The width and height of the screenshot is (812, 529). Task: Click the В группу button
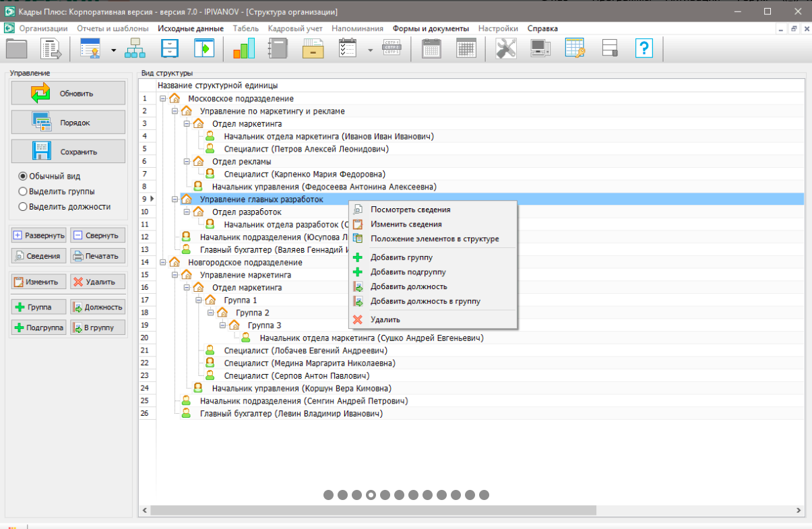[98, 328]
